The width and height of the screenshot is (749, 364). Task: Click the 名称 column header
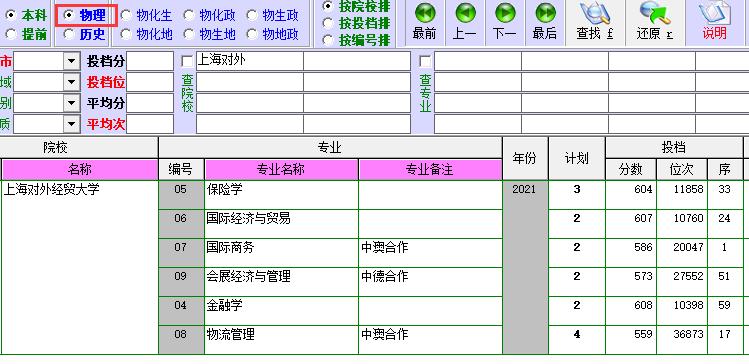coord(80,170)
